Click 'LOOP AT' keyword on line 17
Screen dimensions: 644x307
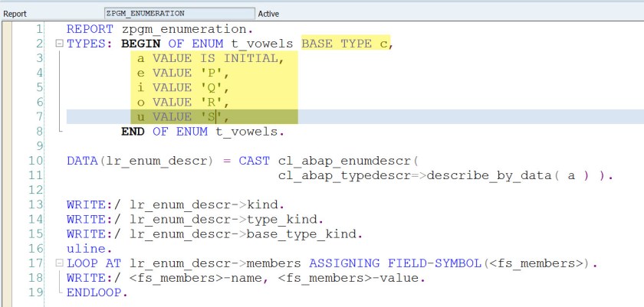point(94,263)
